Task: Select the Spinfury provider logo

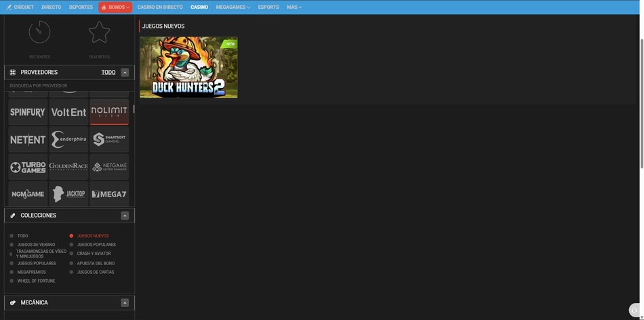Action: pos(28,112)
